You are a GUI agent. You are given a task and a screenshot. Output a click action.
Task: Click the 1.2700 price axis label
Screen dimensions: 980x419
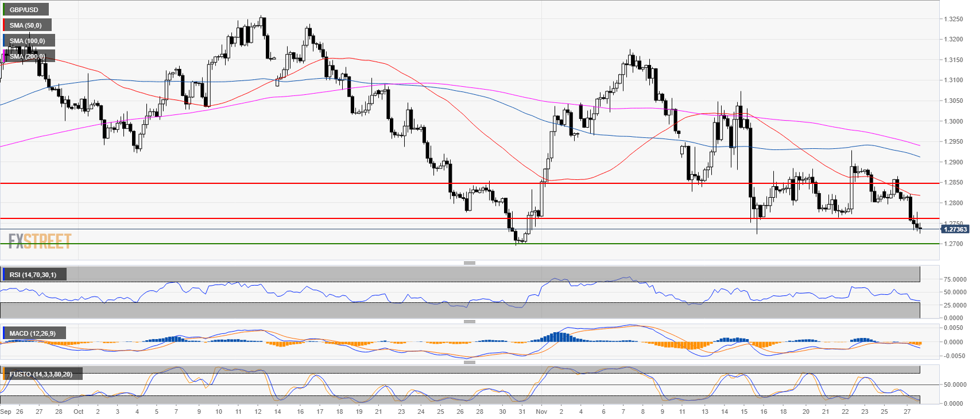[954, 244]
